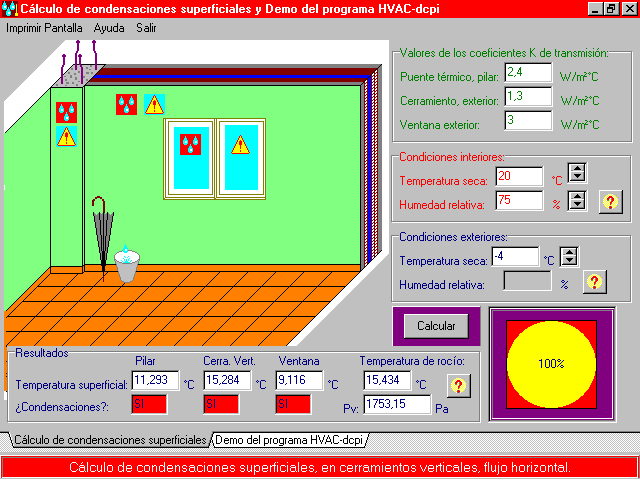Screen dimensions: 640x480
Task: Click the red water drop icon on the wall
Action: pyautogui.click(x=126, y=103)
